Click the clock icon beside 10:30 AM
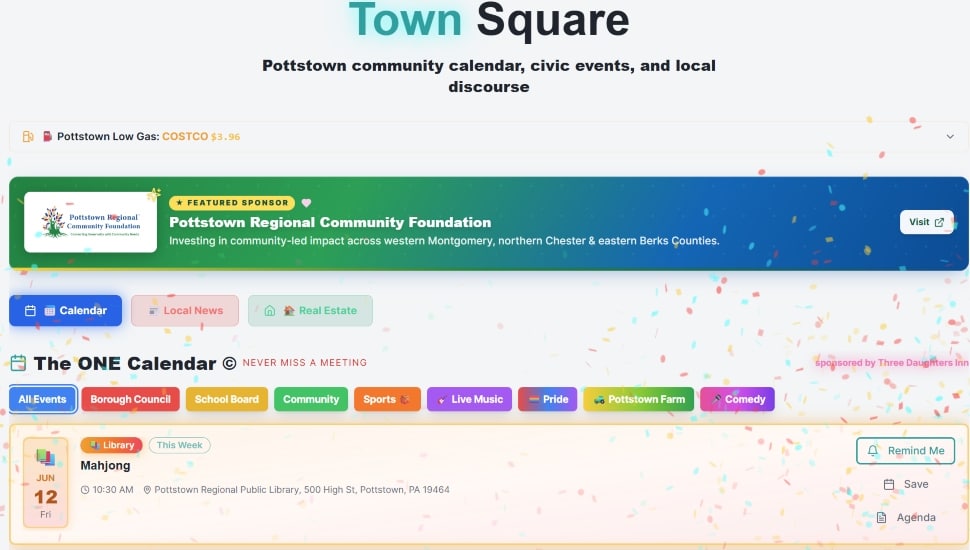The width and height of the screenshot is (970, 550). 85,490
